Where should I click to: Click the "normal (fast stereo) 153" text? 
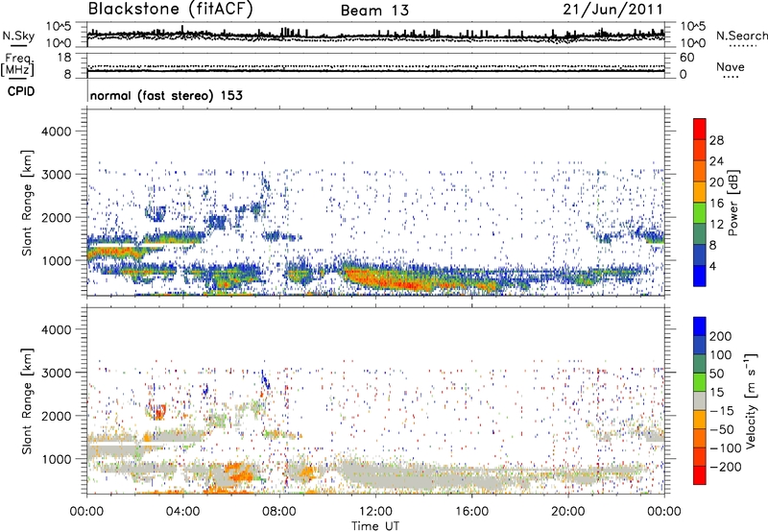(166, 95)
